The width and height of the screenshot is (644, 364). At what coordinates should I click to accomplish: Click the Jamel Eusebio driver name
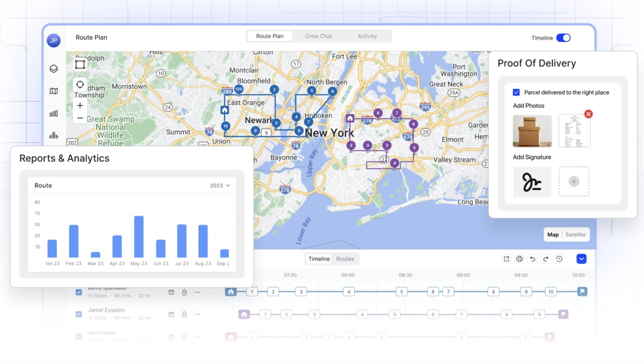tap(106, 310)
